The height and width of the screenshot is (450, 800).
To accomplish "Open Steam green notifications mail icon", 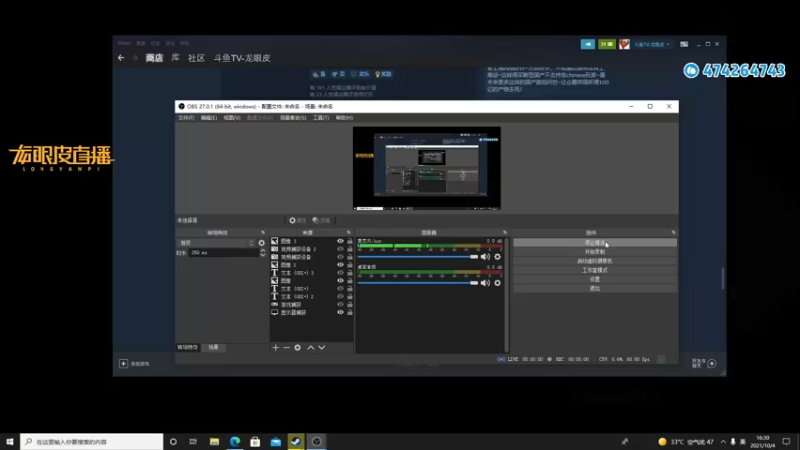I will click(607, 44).
